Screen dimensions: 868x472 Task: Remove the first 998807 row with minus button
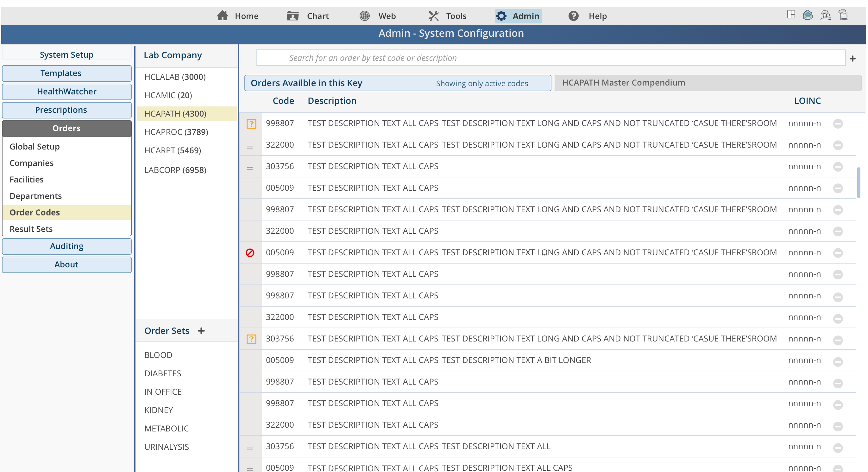(838, 124)
